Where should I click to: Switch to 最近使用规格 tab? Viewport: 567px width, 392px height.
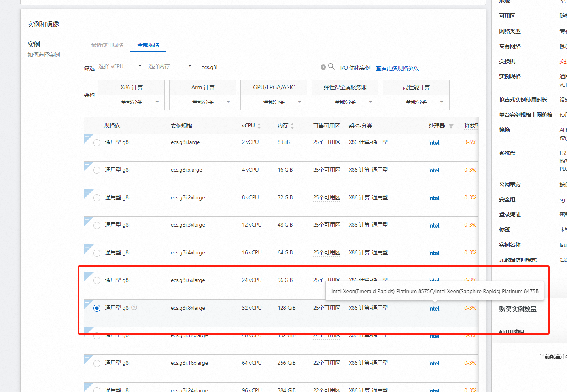(x=107, y=45)
